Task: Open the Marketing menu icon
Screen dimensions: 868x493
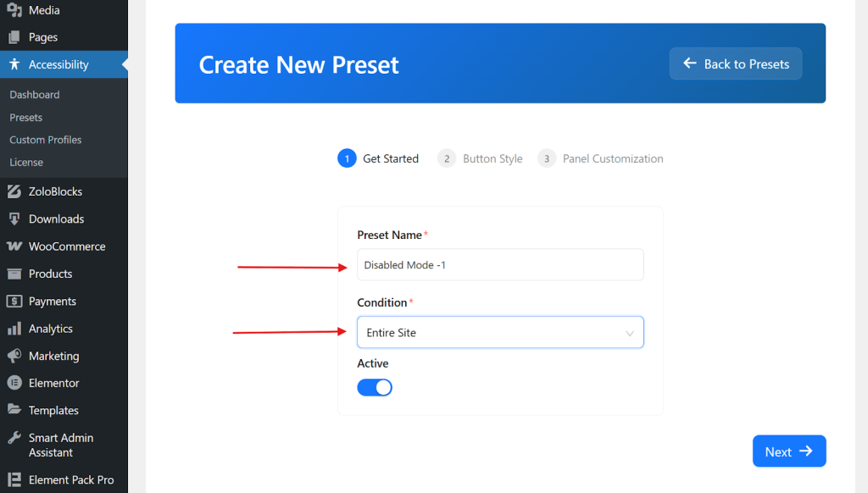Action: (17, 356)
